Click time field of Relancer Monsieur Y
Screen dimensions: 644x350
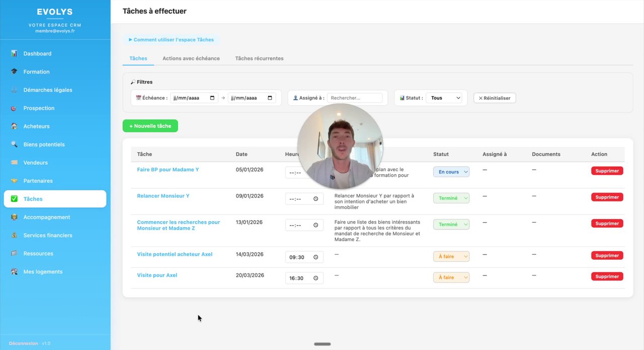pos(304,198)
